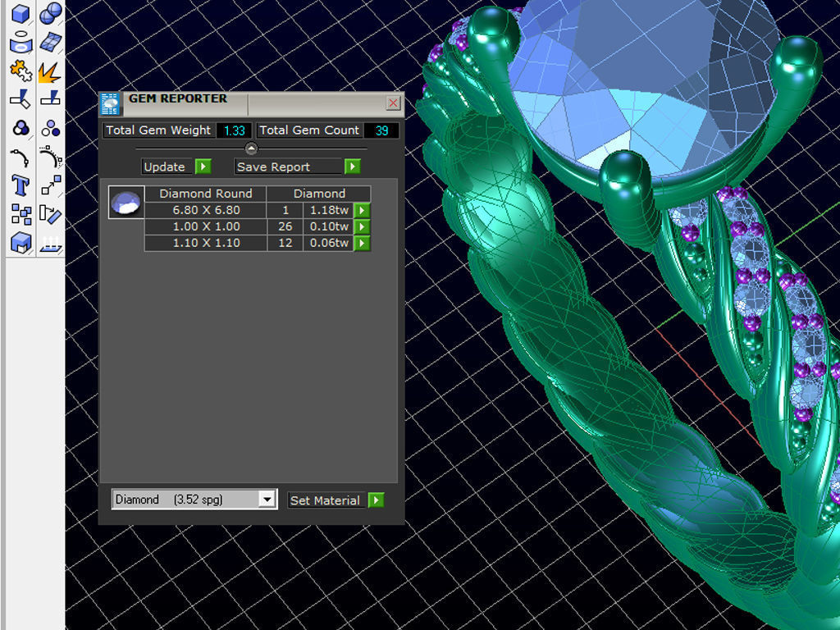Click the count cell showing 26
The image size is (840, 630).
[x=285, y=226]
